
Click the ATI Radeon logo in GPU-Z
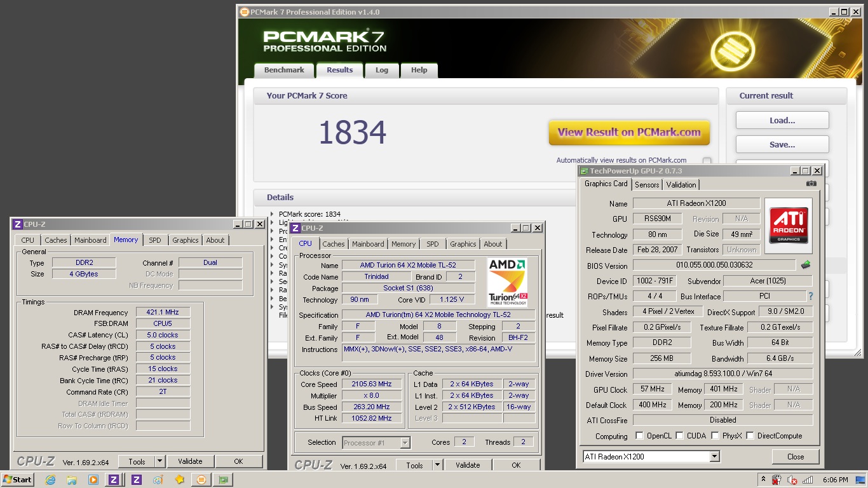pos(789,225)
